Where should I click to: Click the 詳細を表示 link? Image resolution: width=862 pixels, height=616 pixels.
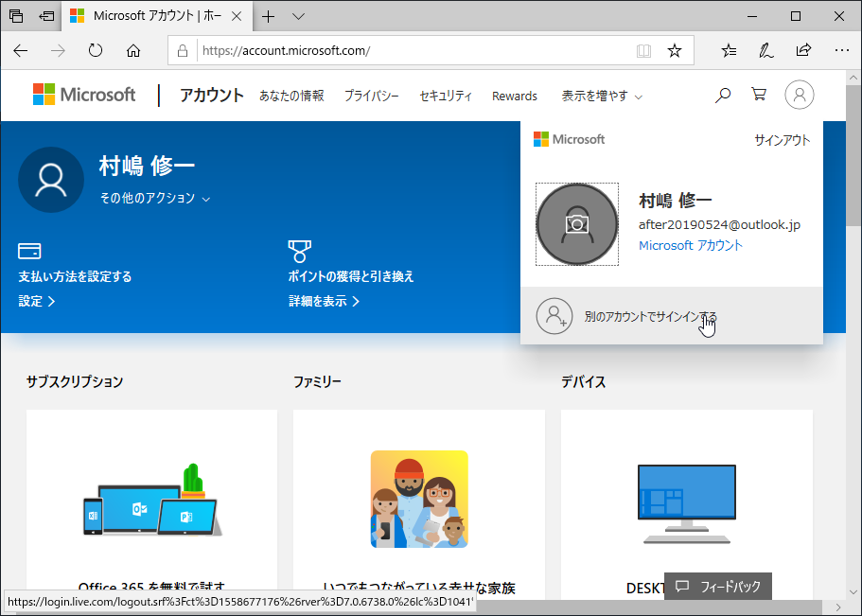[324, 301]
